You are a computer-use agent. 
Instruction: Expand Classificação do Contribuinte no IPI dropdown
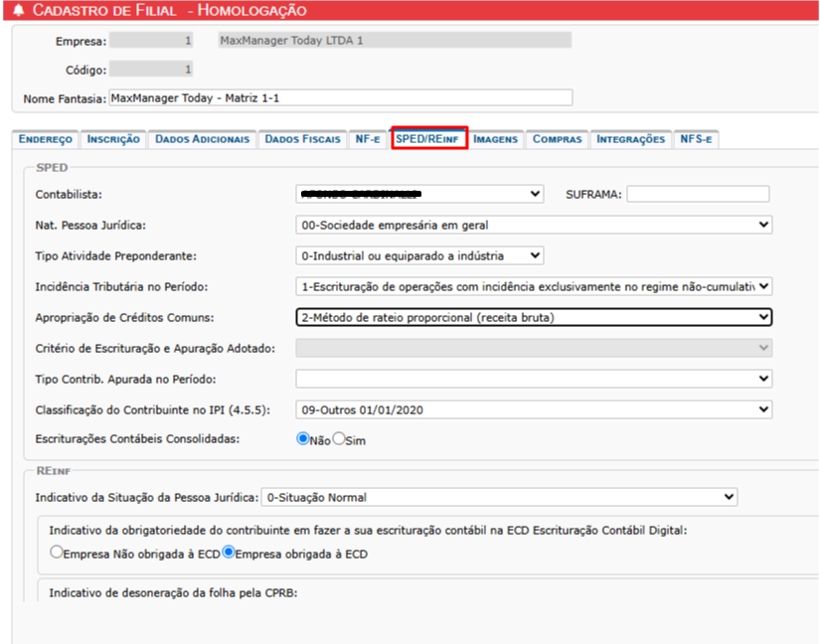pyautogui.click(x=534, y=409)
